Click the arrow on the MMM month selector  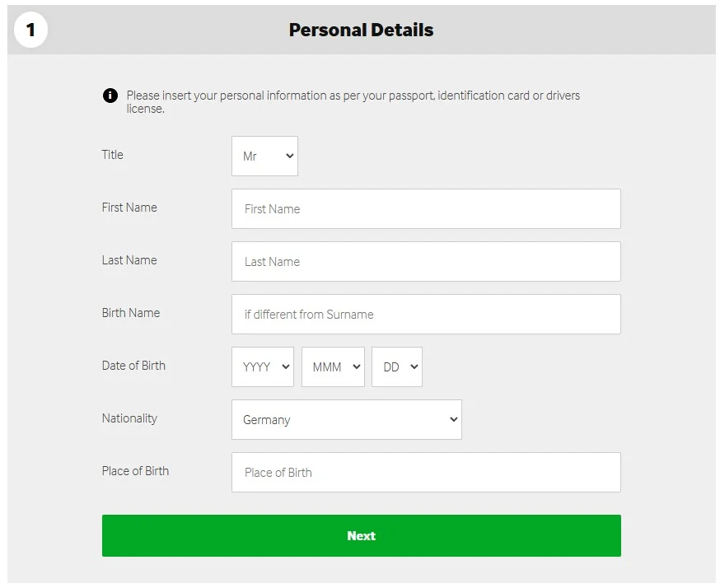(x=355, y=366)
